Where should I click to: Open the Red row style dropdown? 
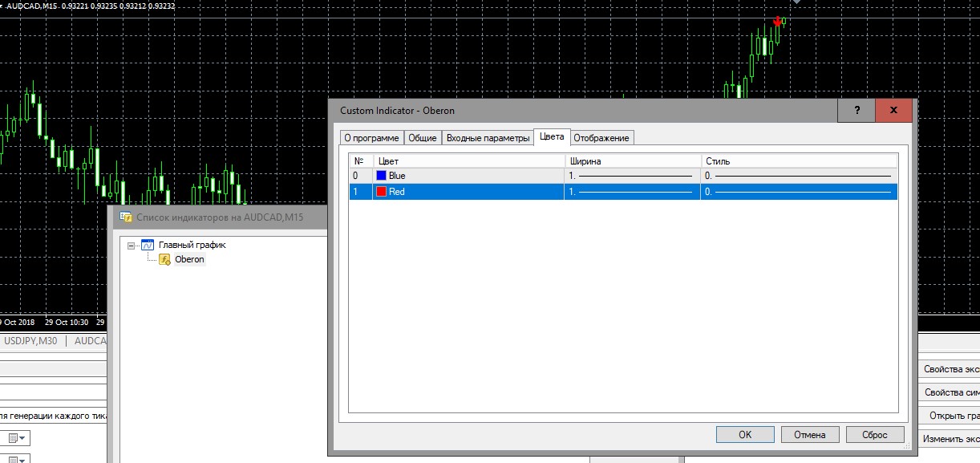(798, 192)
